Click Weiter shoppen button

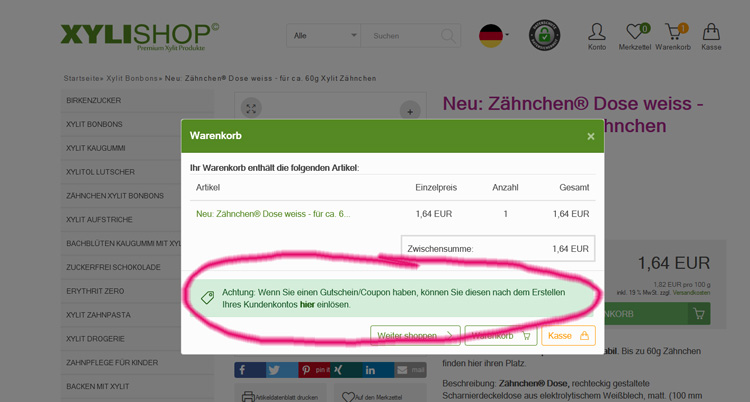click(x=415, y=335)
